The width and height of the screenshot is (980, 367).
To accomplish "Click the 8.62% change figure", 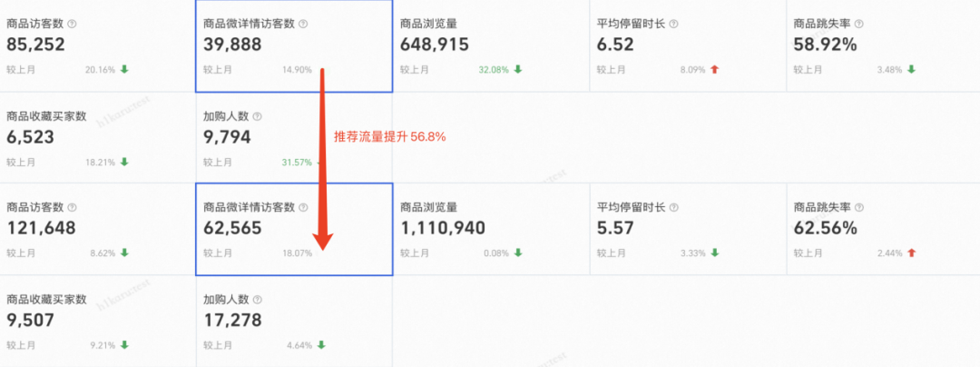I will click(103, 253).
